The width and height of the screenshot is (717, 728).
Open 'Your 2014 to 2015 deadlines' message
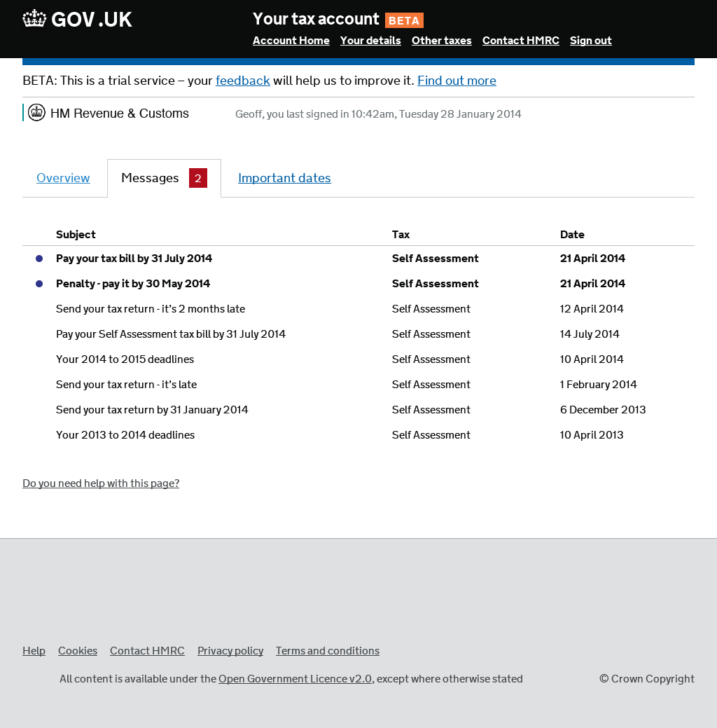tap(125, 359)
